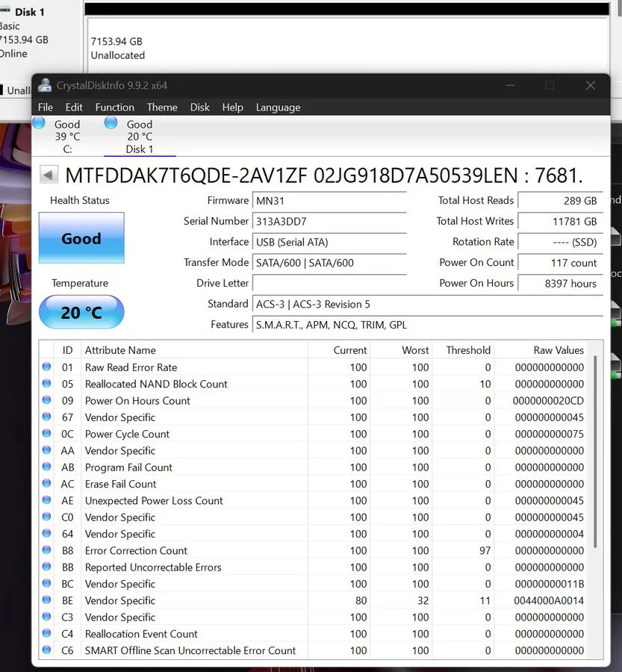Click Unallocated legend item in Disk Management
Viewport: 622px width, 672px height.
tap(16, 90)
